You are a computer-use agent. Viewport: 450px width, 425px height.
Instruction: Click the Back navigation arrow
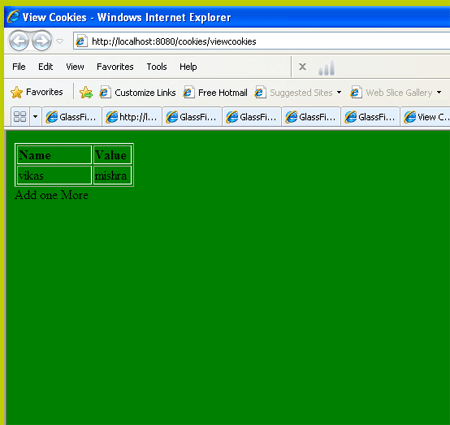tap(19, 41)
